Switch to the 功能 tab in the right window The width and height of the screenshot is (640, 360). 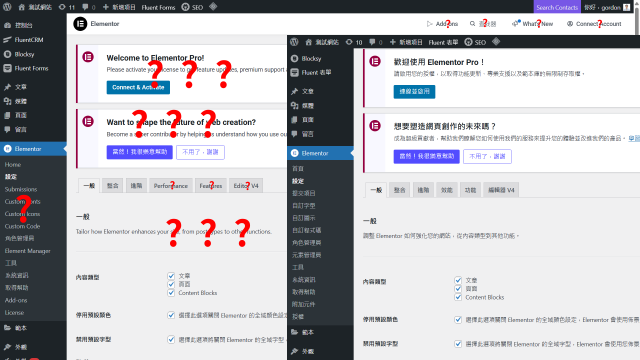470,190
